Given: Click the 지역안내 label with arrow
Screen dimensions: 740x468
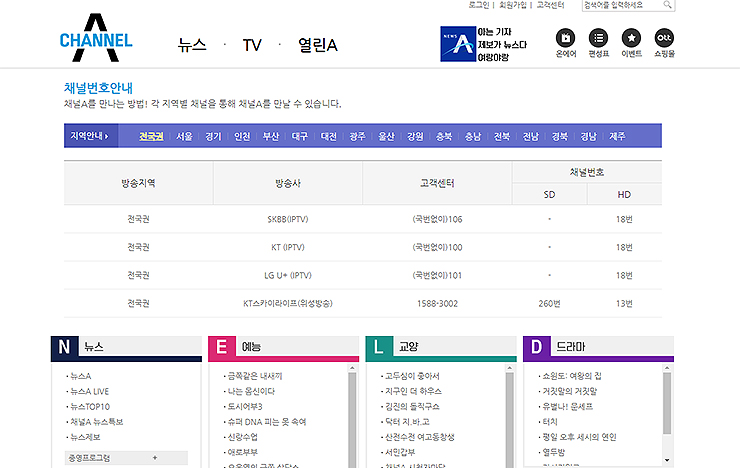Looking at the screenshot, I should coord(89,136).
